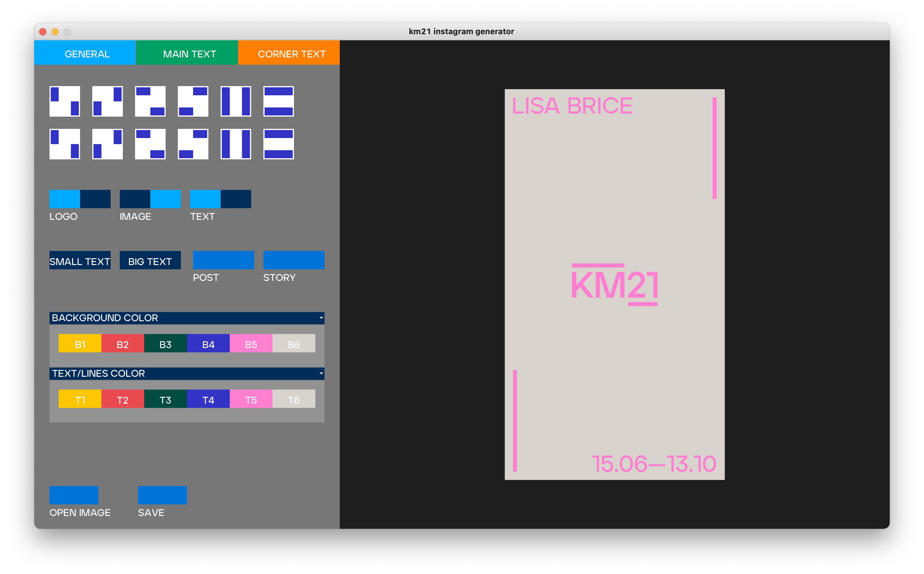Switch to the MAIN TEXT tab
Screen dimensions: 924x574
point(189,53)
